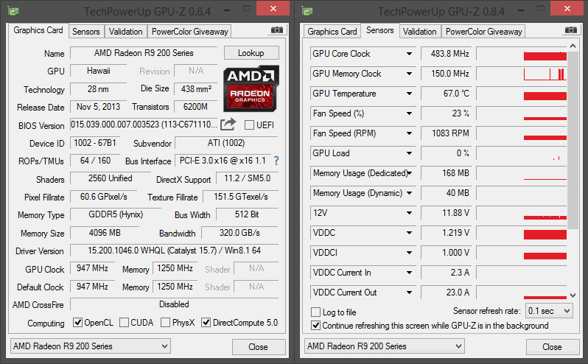Open the VDDC Current Out dropdown
The width and height of the screenshot is (588, 364).
click(409, 293)
